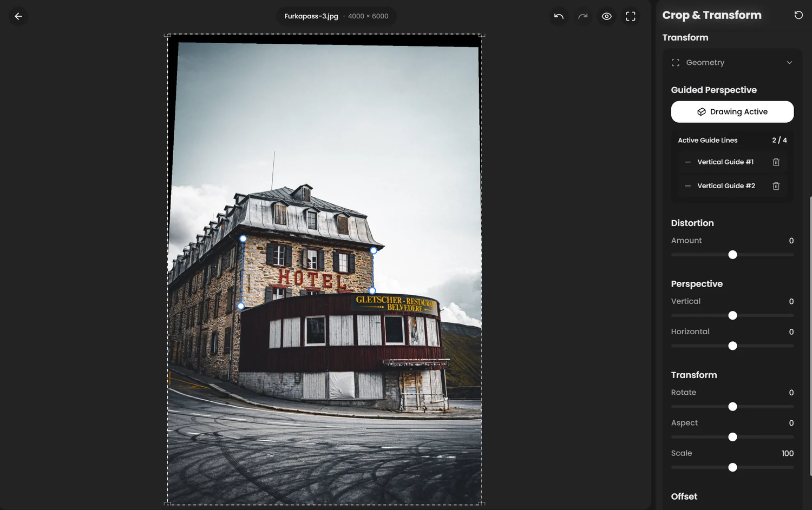Toggle the Drawing Active button

pyautogui.click(x=732, y=112)
